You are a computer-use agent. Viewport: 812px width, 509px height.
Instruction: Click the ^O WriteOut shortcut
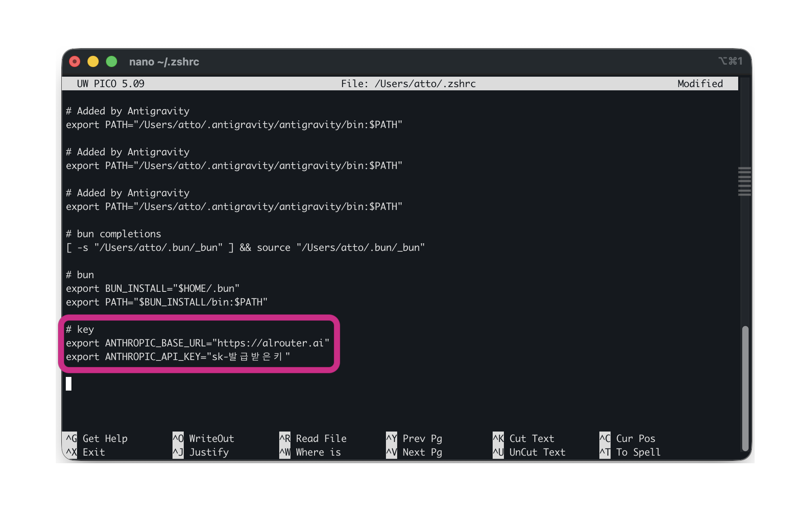pos(203,438)
